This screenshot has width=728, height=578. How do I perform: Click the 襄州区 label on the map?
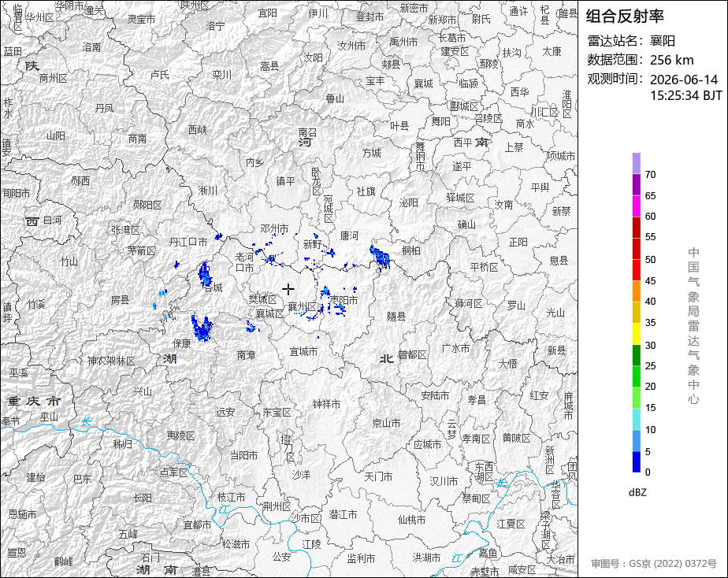pos(303,306)
